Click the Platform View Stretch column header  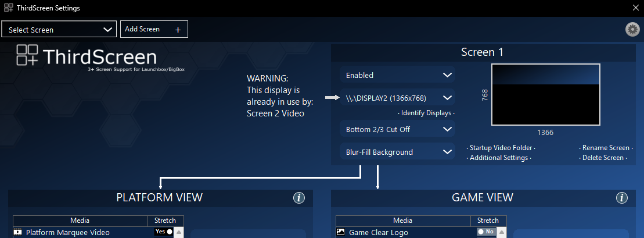click(165, 221)
